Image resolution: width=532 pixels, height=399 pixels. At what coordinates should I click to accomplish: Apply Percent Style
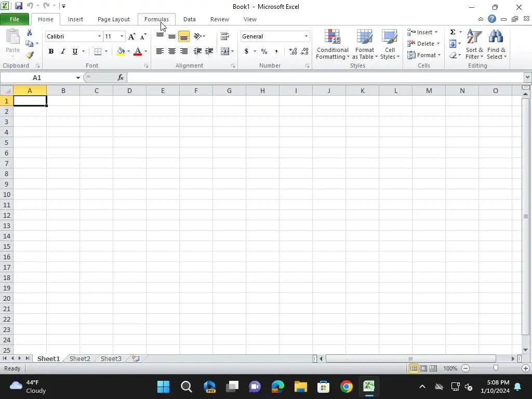pos(264,51)
